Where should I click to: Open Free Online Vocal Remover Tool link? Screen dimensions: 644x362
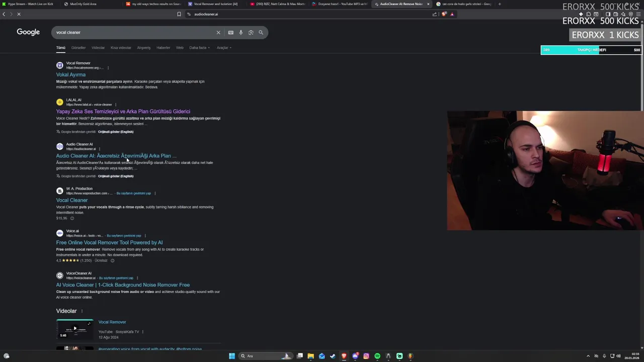point(110,242)
